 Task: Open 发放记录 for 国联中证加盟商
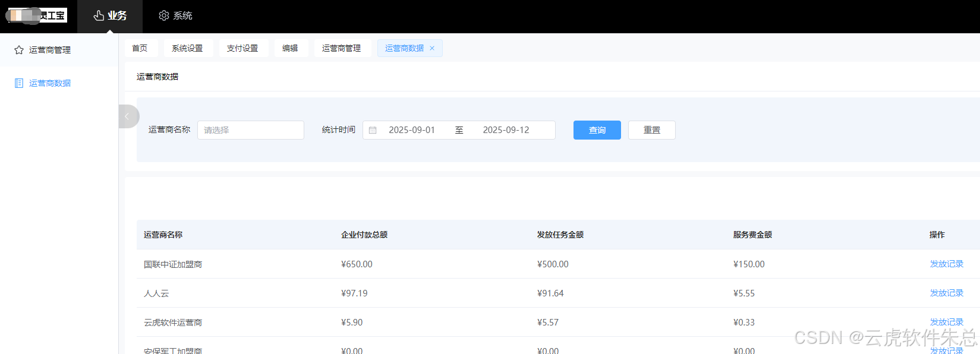(x=946, y=264)
